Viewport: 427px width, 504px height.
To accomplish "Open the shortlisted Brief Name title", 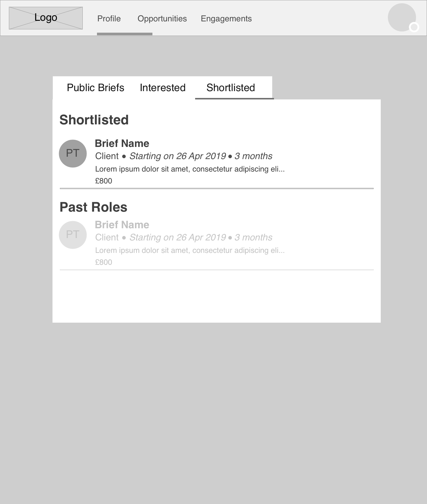I will tap(122, 143).
